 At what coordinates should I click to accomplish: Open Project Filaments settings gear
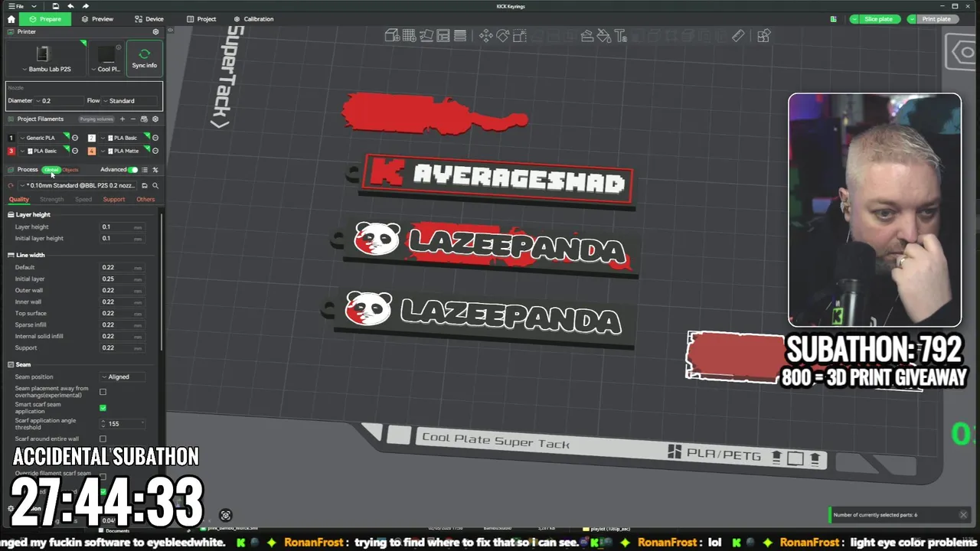(x=155, y=119)
